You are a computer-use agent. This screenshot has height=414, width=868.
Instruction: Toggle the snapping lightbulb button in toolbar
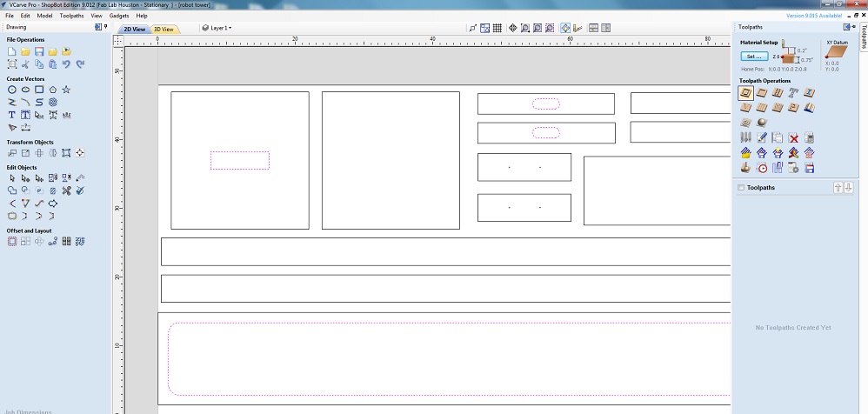pyautogui.click(x=565, y=28)
